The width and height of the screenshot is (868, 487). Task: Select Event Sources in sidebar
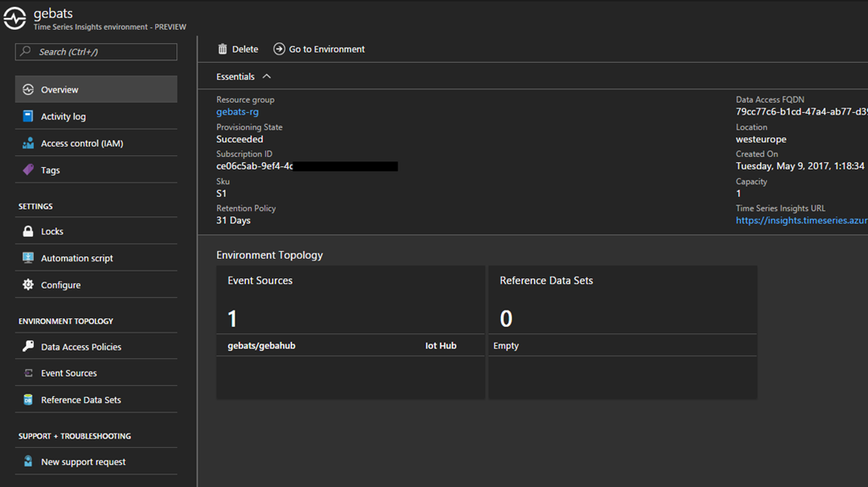click(x=69, y=373)
